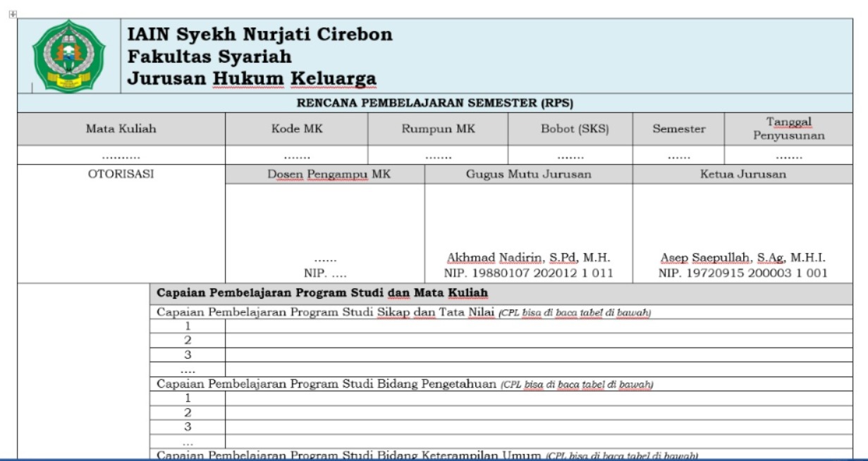The image size is (868, 461).
Task: Click the 'Gugus Mutu Jurusan' header
Action: click(528, 175)
